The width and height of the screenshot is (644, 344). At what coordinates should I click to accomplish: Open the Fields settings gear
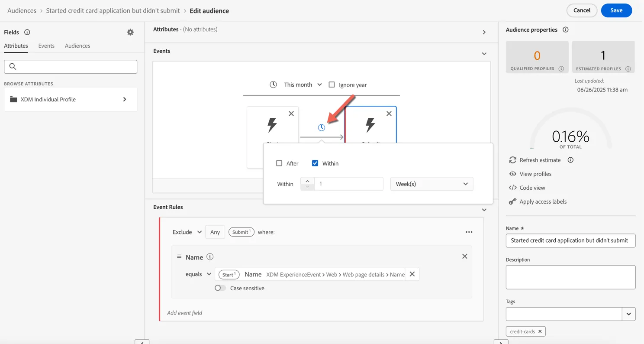point(130,32)
